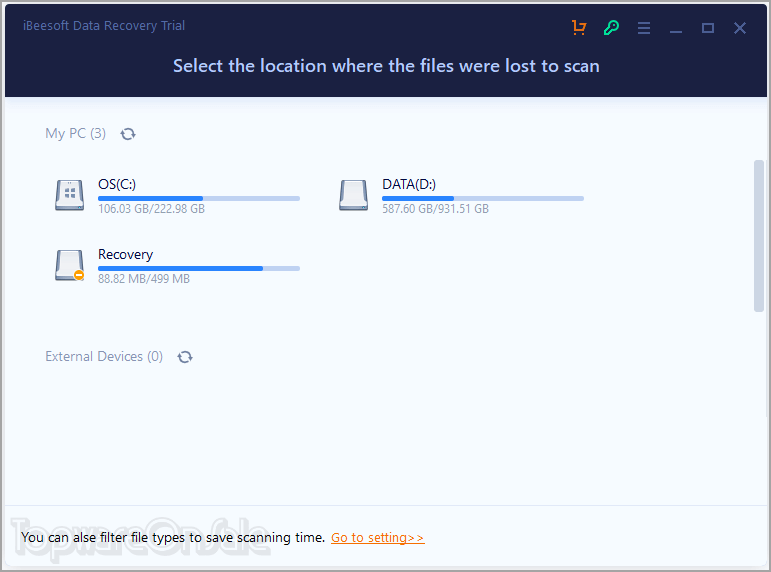
Task: Maximize the iBeesoft window
Action: (708, 28)
